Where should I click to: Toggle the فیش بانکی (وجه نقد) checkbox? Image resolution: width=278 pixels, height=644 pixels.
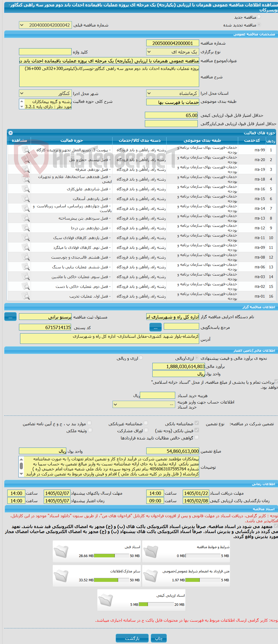tap(197, 430)
